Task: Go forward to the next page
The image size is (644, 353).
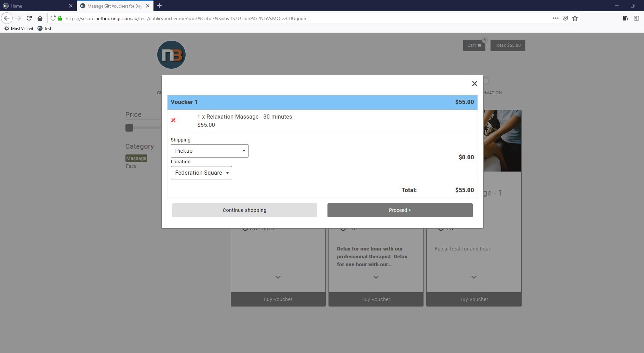Action: (18, 18)
